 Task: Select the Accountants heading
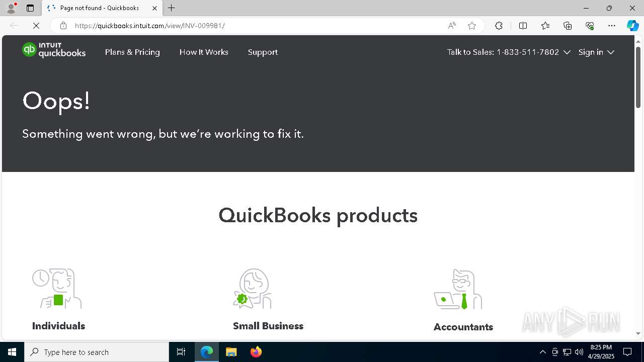pos(463,327)
